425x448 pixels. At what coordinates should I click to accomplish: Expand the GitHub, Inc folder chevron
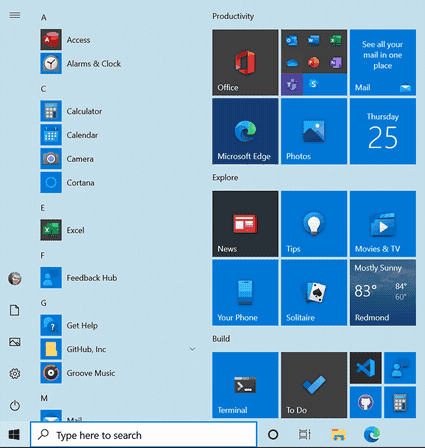pos(192,349)
